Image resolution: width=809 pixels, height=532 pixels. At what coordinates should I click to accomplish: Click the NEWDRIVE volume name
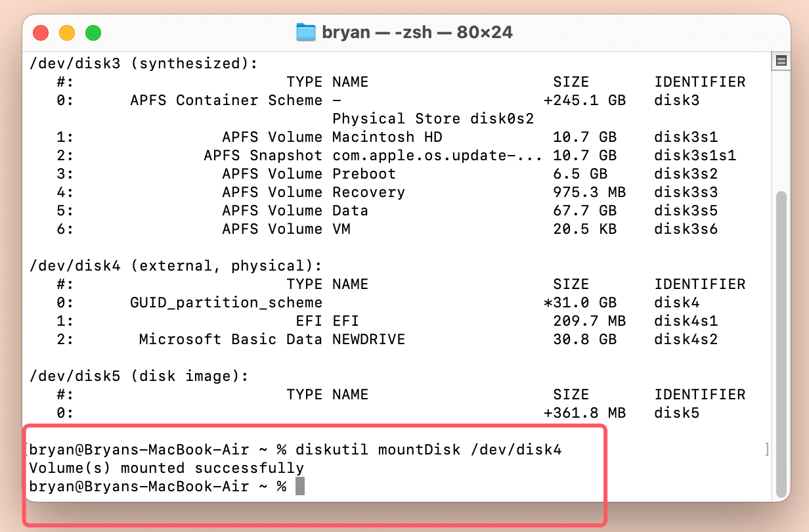coord(368,340)
